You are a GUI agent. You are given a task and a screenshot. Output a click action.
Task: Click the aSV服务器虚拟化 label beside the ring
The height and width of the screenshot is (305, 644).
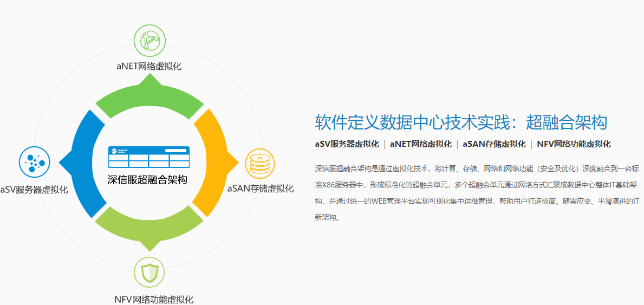tap(34, 190)
